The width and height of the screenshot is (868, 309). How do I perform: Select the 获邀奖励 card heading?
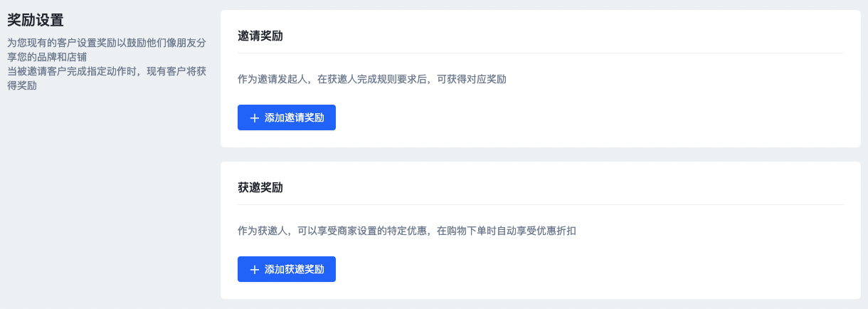coord(260,188)
